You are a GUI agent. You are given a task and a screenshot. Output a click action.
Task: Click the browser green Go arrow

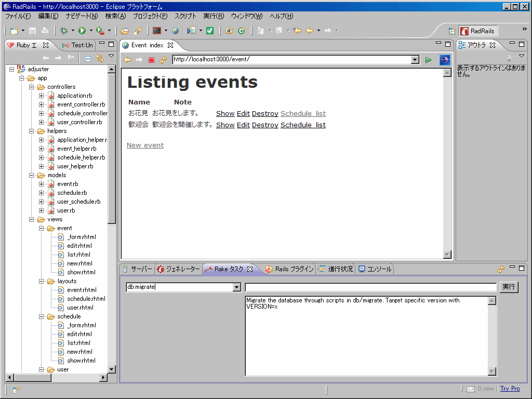coord(429,60)
